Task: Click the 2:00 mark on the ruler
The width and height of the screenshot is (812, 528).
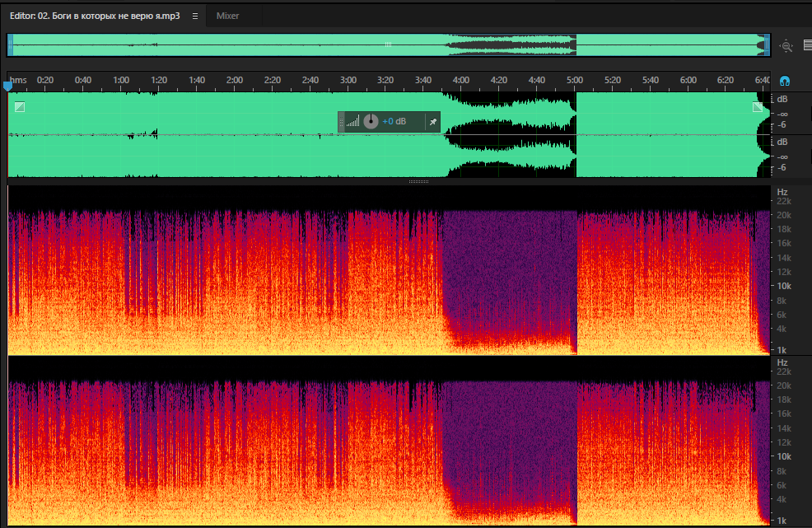Action: pyautogui.click(x=235, y=80)
